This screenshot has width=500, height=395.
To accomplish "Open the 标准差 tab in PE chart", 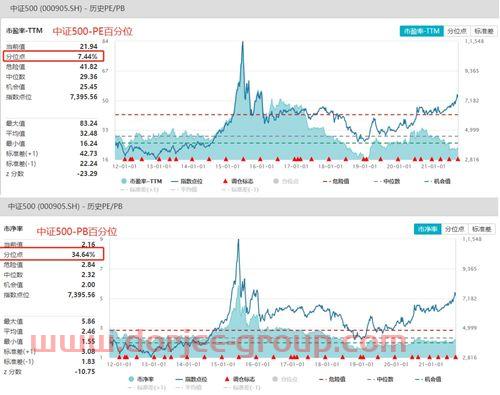I will click(484, 31).
